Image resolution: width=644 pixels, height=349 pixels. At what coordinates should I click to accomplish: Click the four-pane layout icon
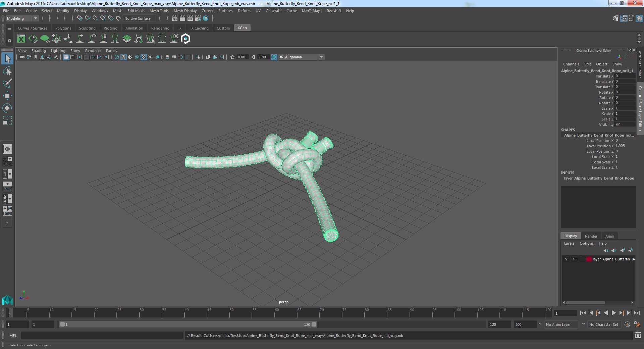(x=7, y=161)
